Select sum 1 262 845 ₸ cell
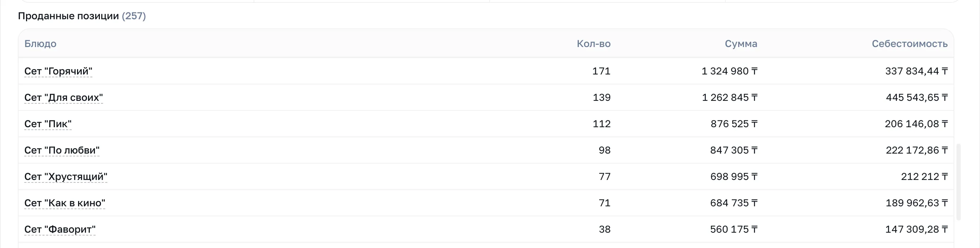Viewport: 980px width, 248px height. [x=730, y=97]
